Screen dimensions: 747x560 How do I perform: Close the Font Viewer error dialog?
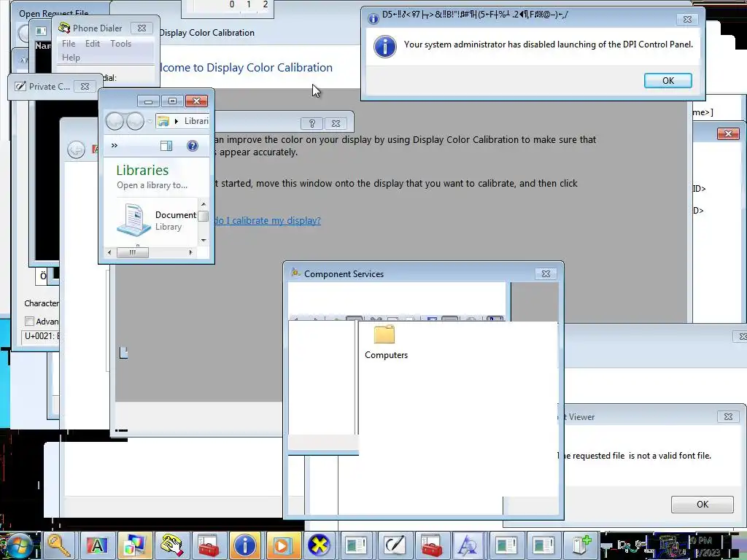tap(729, 416)
